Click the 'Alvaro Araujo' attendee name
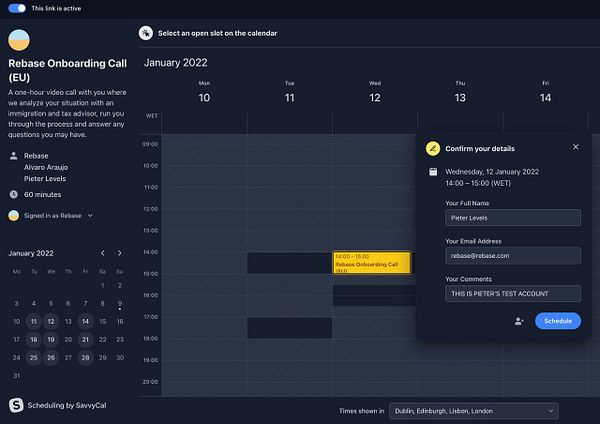600x424 pixels. click(x=46, y=167)
